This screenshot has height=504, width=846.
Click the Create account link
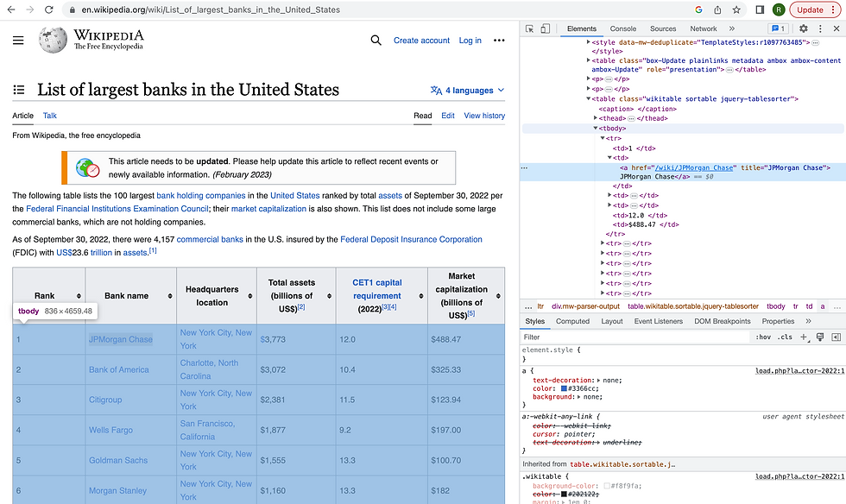[421, 41]
